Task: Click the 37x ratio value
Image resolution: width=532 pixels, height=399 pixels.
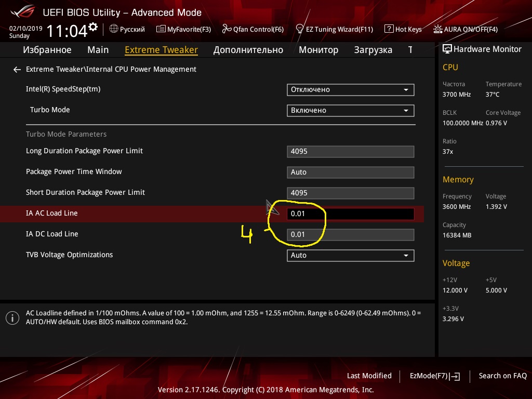Action: tap(447, 152)
